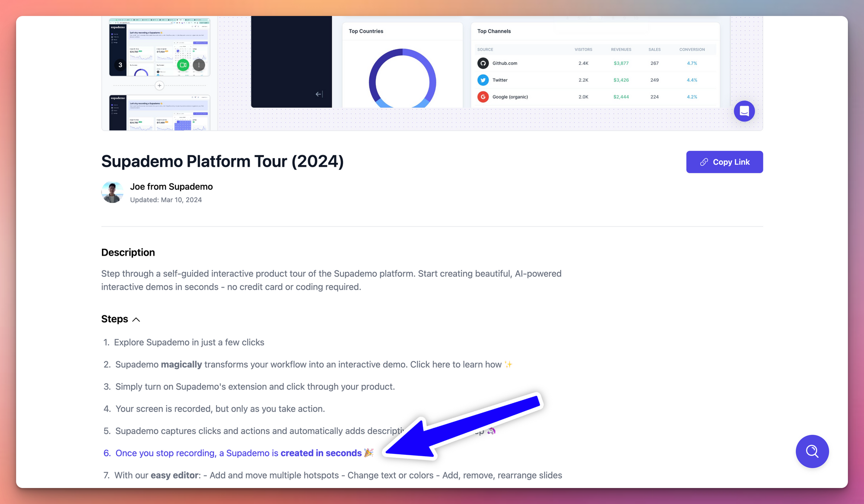The width and height of the screenshot is (864, 504).
Task: Click the Top Countries card heading
Action: (366, 31)
